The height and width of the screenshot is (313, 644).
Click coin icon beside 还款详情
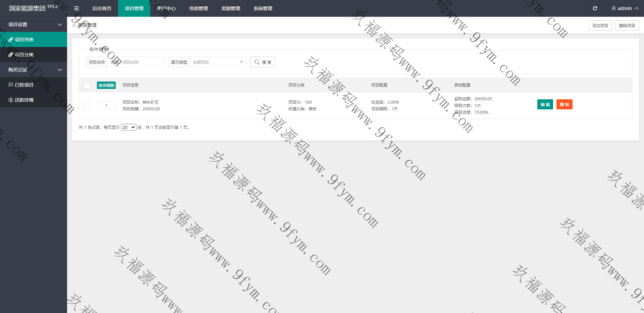coord(11,100)
